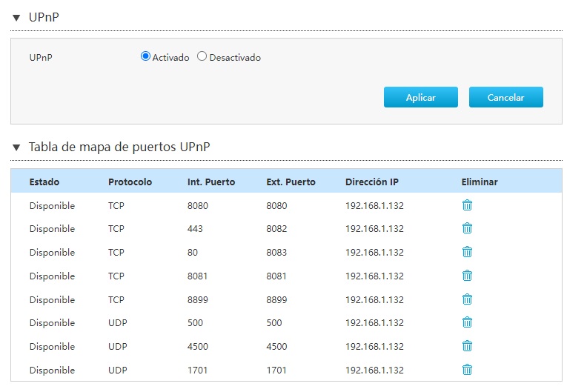Click Disponible status in 8080 row
Image resolution: width=567 pixels, height=392 pixels.
pos(52,205)
